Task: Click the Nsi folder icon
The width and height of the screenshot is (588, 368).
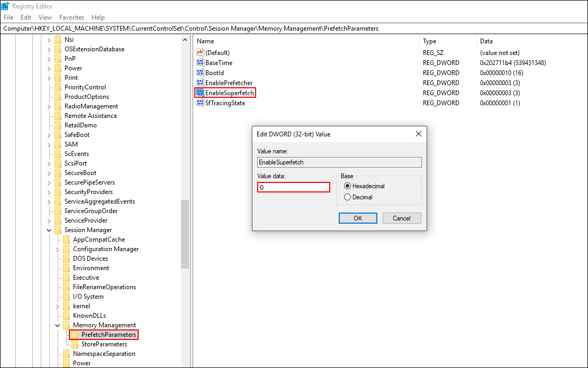Action: [58, 39]
